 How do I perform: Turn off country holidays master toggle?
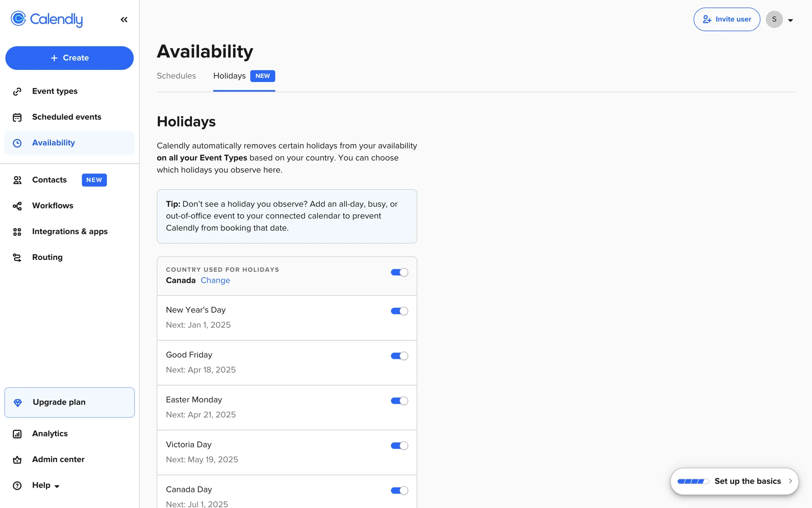399,272
